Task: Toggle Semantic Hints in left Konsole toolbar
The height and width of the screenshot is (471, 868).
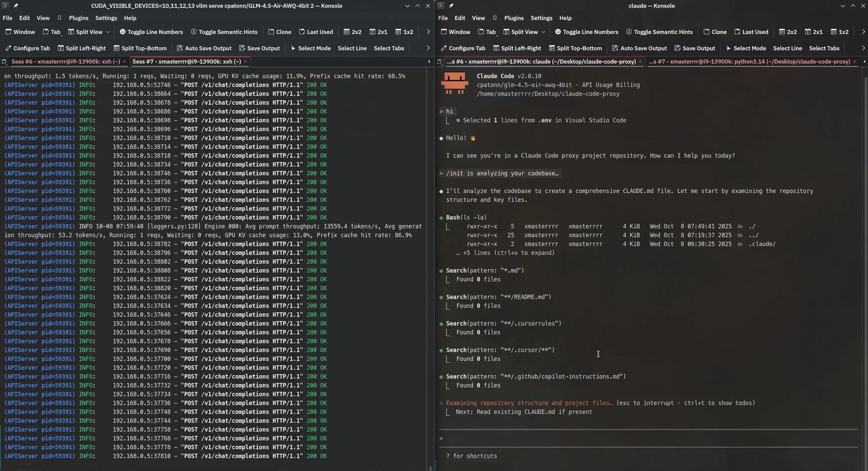Action: point(224,32)
